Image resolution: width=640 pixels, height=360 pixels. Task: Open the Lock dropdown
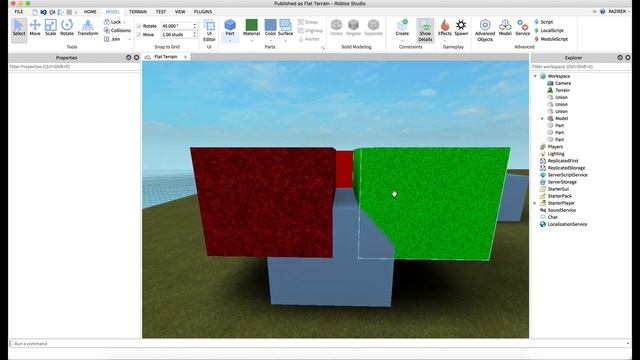pyautogui.click(x=115, y=22)
